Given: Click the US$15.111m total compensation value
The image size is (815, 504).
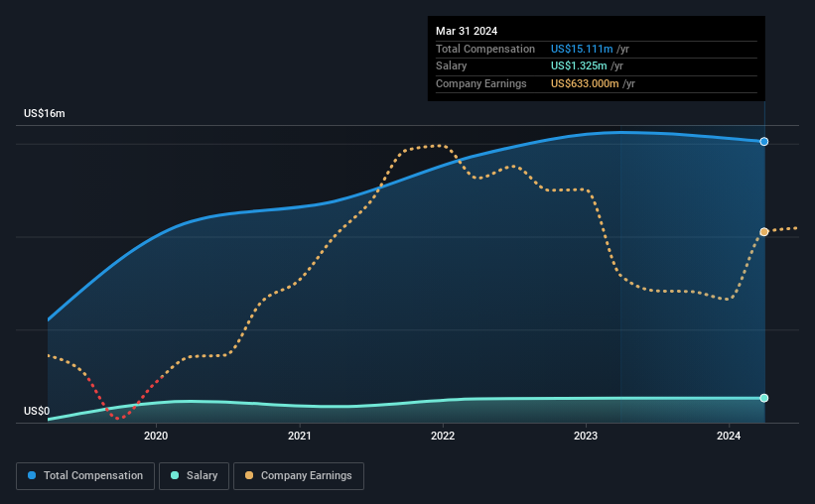Looking at the screenshot, I should [582, 49].
